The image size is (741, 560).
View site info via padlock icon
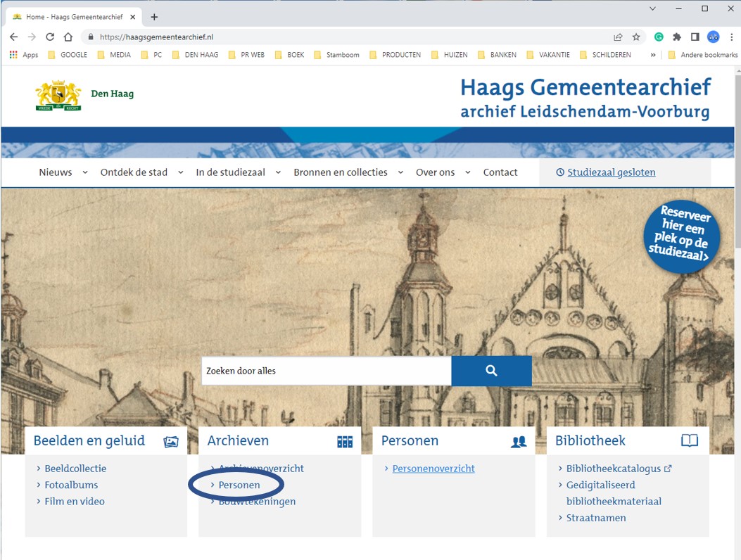tap(91, 37)
